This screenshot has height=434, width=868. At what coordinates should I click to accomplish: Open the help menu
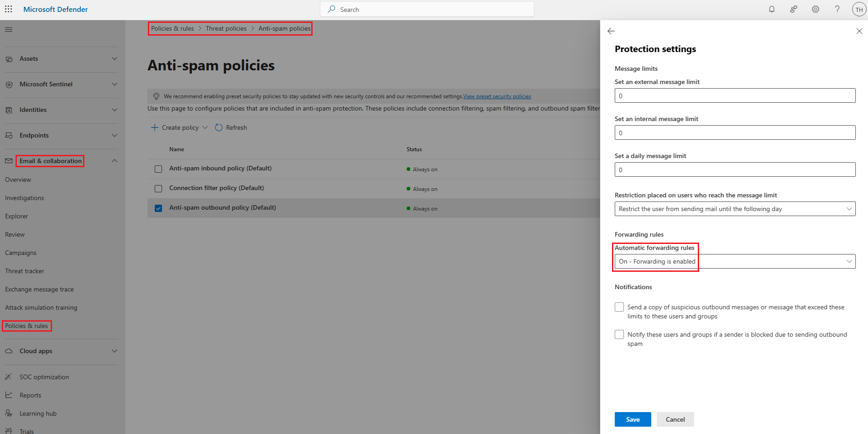click(x=837, y=9)
